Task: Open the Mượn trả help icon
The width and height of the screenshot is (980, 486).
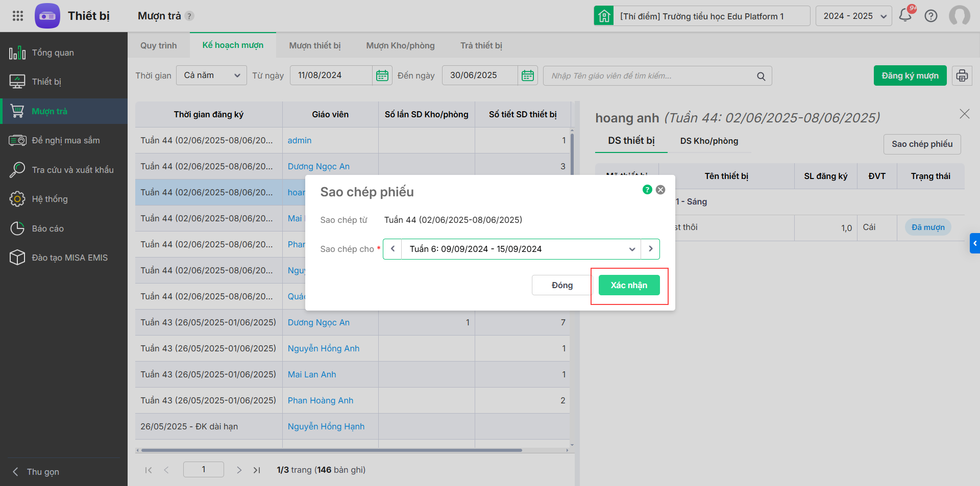Action: click(189, 16)
